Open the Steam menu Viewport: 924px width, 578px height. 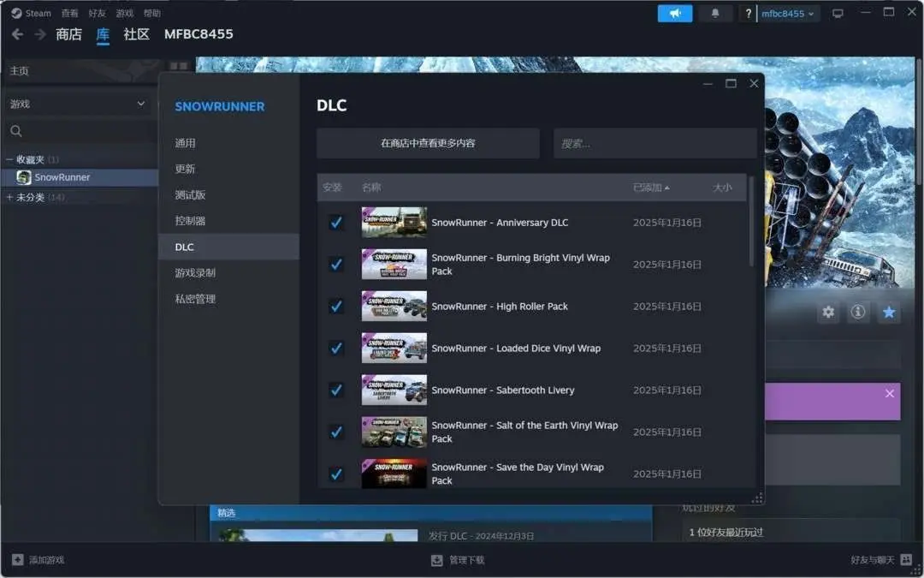coord(38,13)
